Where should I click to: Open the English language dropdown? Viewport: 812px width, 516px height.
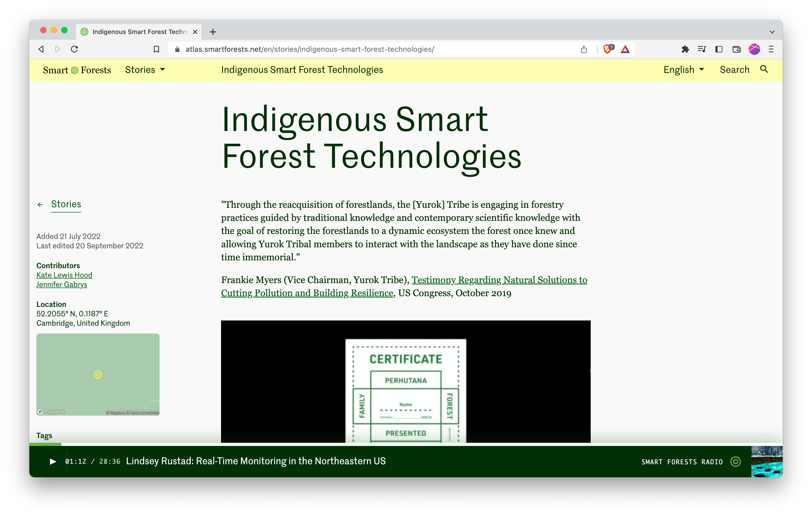coord(684,70)
